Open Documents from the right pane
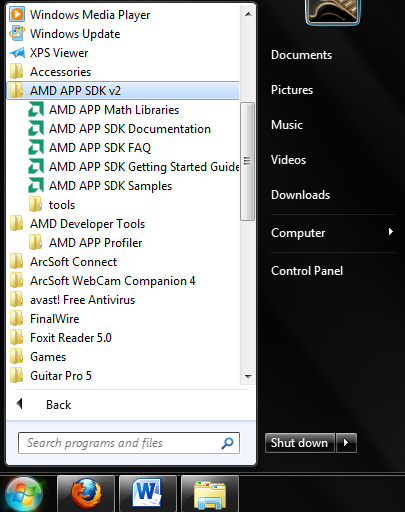Viewport: 405px width, 512px height. point(301,55)
